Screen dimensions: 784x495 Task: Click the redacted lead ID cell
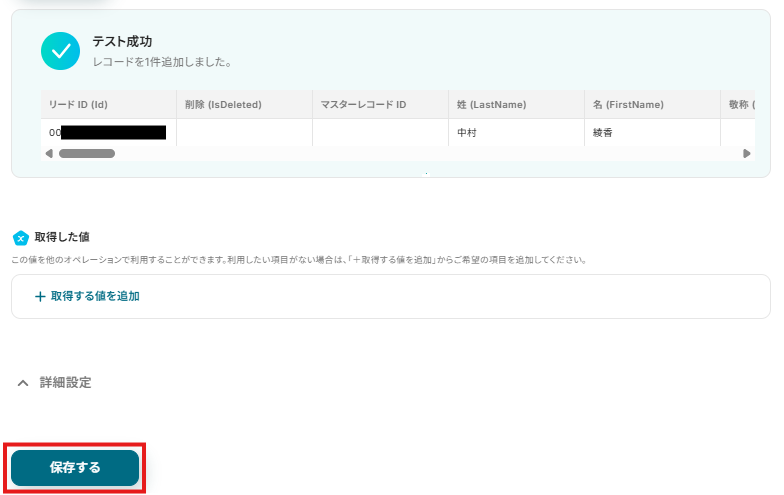click(108, 132)
